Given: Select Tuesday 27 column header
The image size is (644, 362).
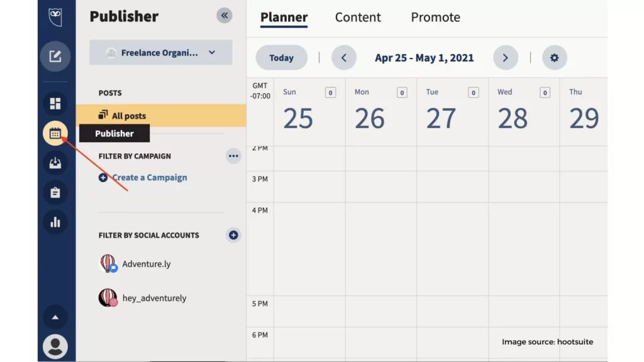Looking at the screenshot, I should click(452, 111).
